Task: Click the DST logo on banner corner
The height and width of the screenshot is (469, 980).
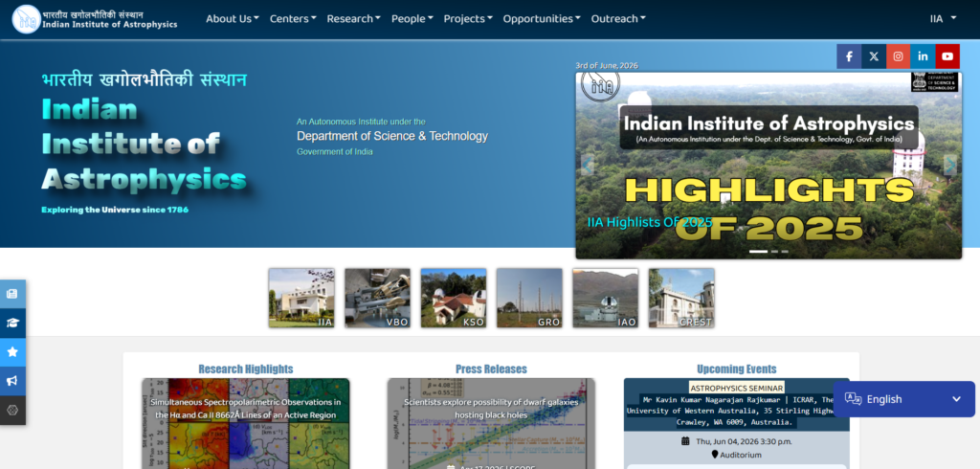Action: (x=934, y=82)
